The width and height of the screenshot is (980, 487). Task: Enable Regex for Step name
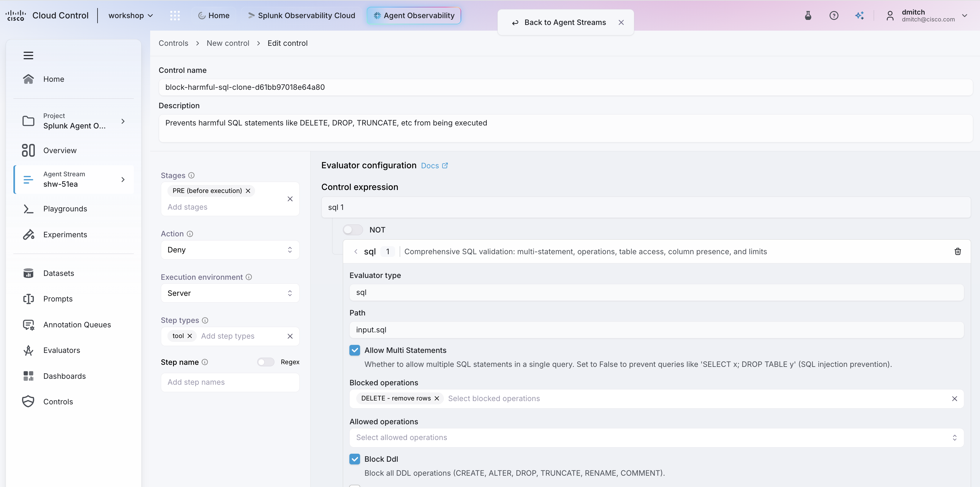[266, 362]
